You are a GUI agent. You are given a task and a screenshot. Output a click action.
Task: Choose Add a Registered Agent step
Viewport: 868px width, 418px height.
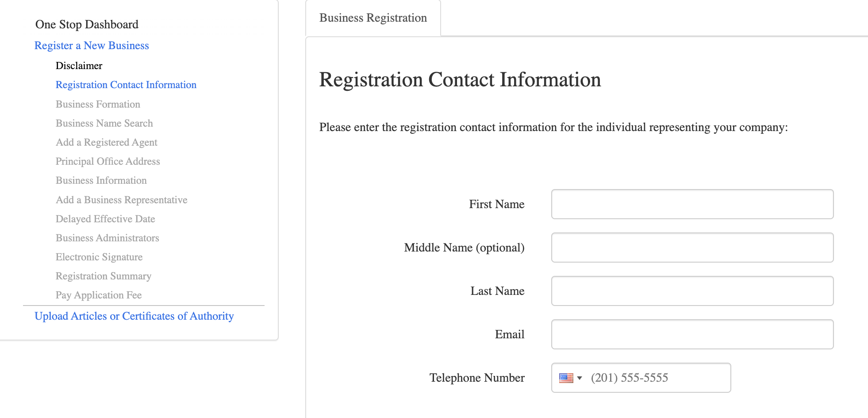pyautogui.click(x=107, y=142)
